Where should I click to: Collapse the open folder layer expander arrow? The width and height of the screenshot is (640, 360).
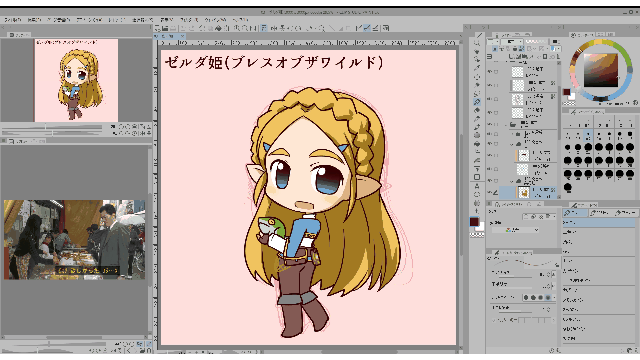pyautogui.click(x=507, y=124)
